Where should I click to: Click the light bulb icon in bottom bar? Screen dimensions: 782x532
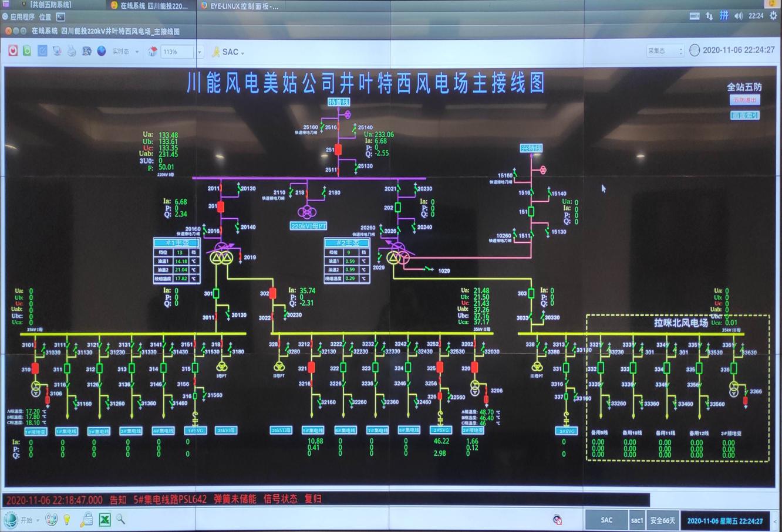[x=67, y=519]
